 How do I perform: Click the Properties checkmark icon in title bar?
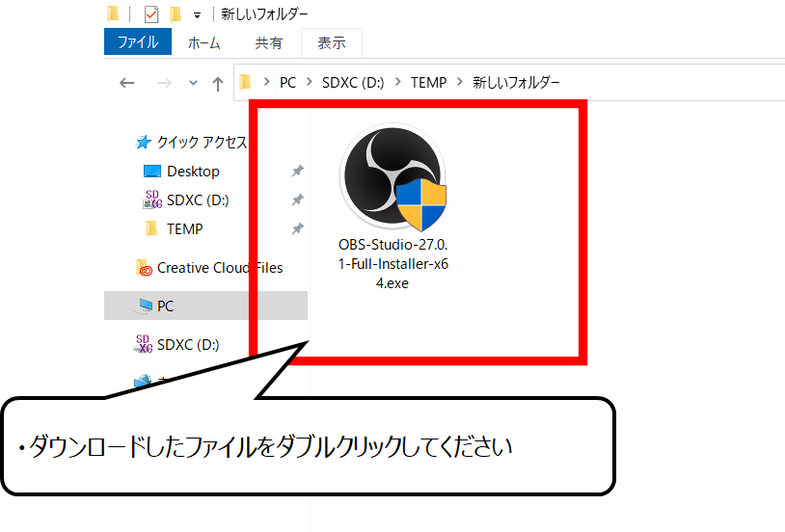tap(151, 14)
